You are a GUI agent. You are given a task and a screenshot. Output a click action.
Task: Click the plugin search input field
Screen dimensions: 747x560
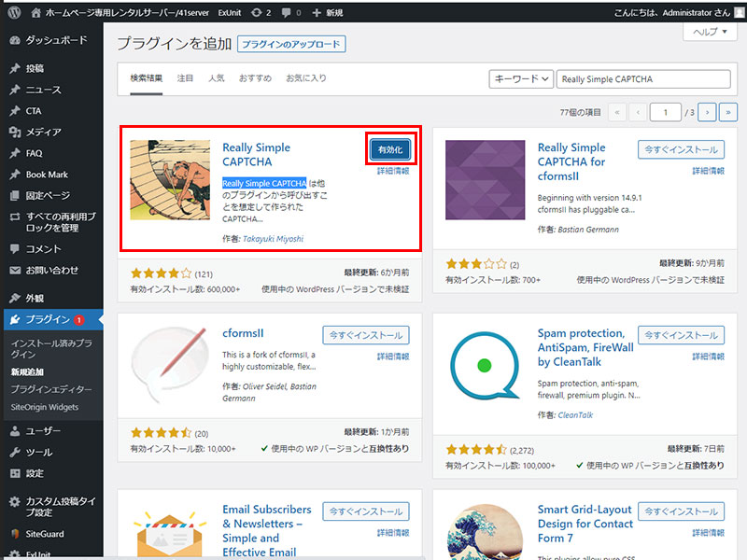pos(642,79)
